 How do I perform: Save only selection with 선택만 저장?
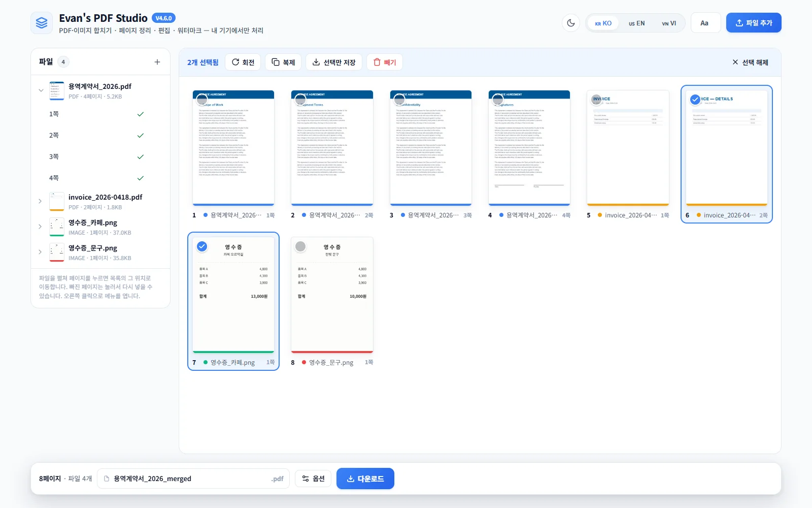pos(334,62)
